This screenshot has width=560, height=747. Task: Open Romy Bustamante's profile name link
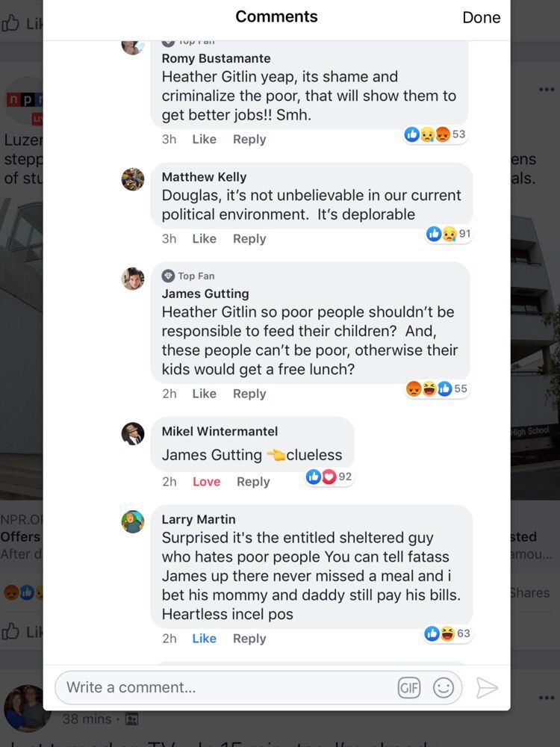(216, 58)
